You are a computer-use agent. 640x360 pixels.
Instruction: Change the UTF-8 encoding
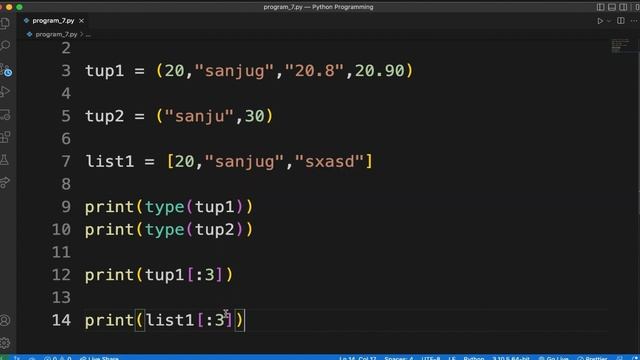[x=431, y=358]
